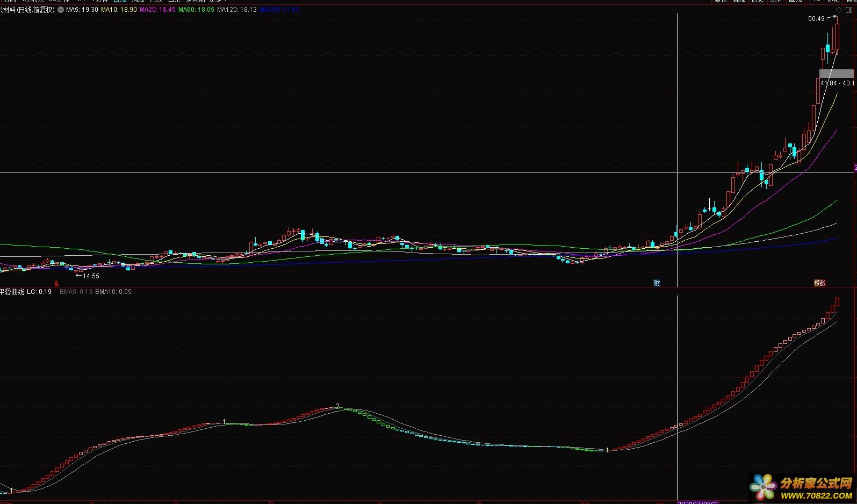Select the MA260: 17.62 indicator label
The height and width of the screenshot is (504, 857).
tap(279, 10)
